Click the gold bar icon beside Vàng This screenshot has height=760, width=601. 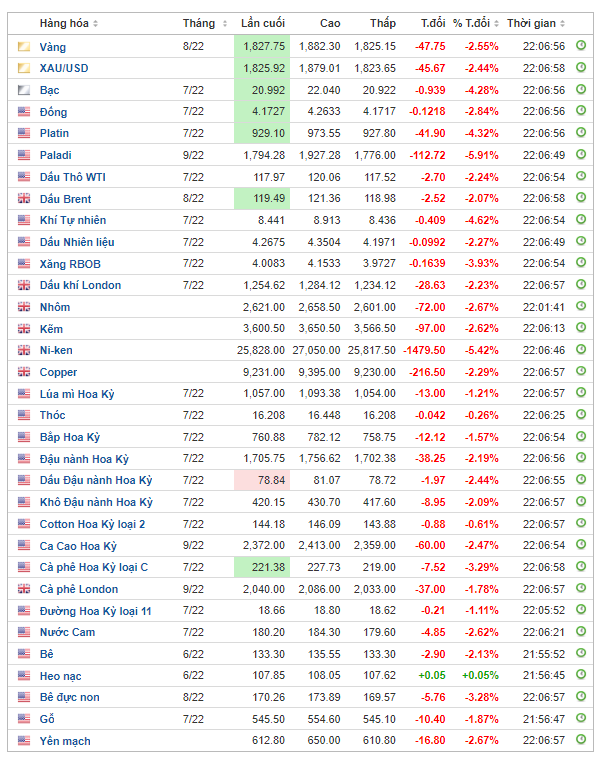click(x=23, y=46)
